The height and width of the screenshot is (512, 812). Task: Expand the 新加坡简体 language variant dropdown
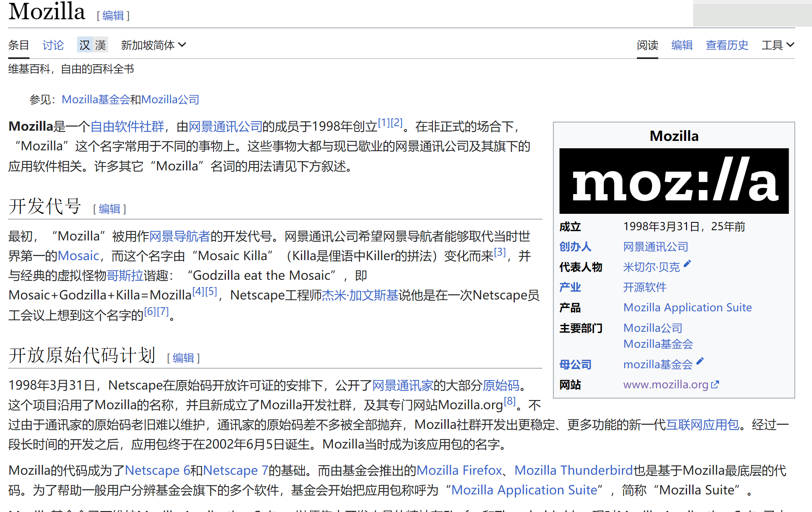click(153, 45)
